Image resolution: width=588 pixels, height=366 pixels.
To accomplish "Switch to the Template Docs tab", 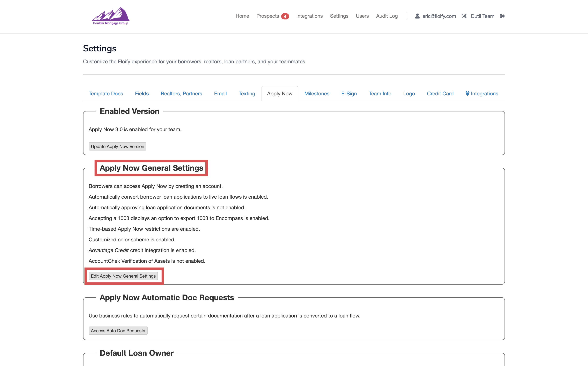I will 106,94.
